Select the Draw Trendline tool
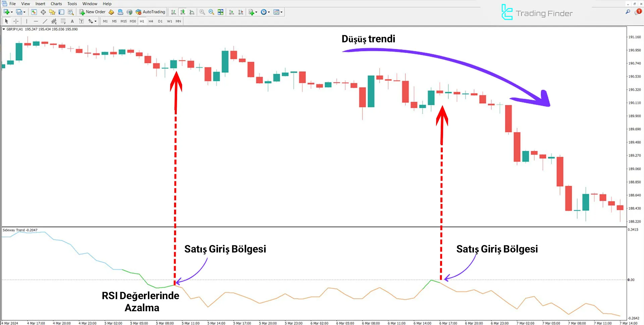 click(x=45, y=21)
